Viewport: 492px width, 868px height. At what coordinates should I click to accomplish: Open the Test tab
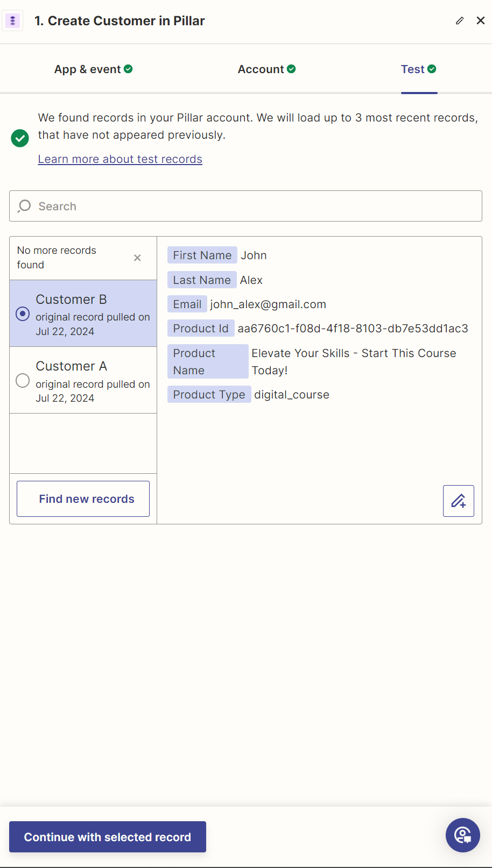click(x=419, y=69)
